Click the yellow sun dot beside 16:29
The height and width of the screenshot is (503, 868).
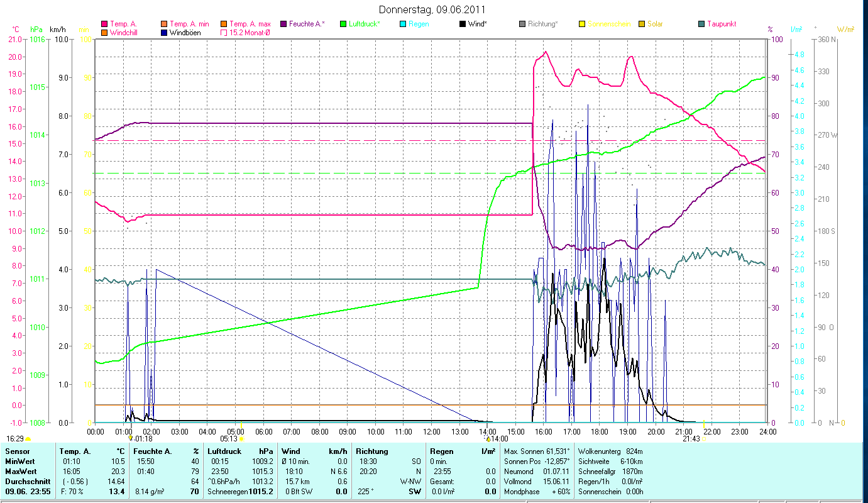click(x=28, y=439)
